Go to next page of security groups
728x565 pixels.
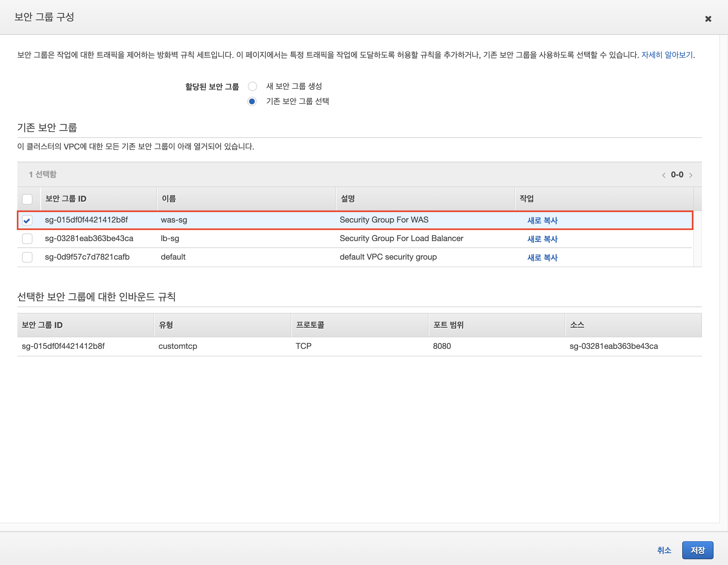click(x=691, y=175)
